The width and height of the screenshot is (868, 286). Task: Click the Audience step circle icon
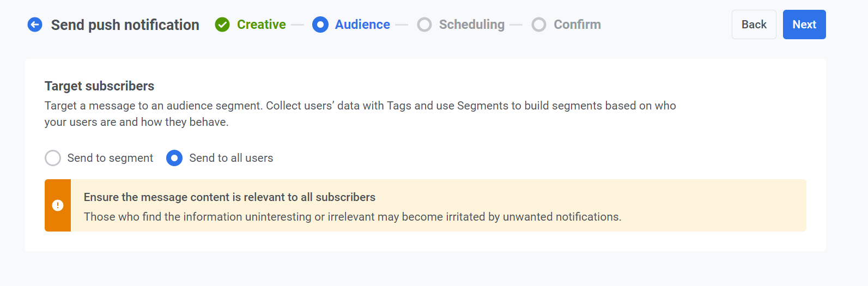320,25
